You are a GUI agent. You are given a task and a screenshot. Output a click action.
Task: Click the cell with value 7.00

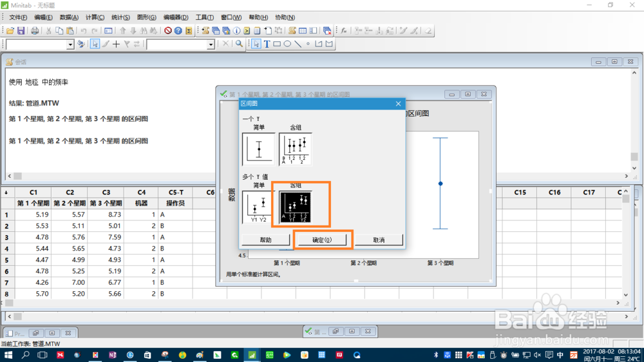(70, 283)
